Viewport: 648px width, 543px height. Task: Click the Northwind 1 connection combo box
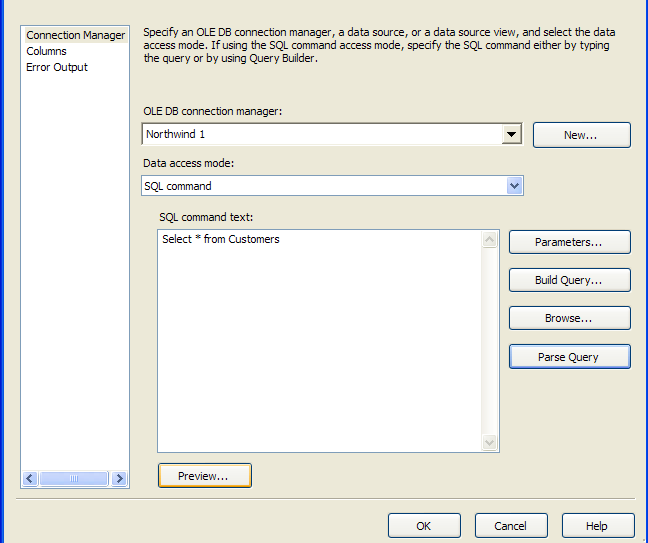332,134
